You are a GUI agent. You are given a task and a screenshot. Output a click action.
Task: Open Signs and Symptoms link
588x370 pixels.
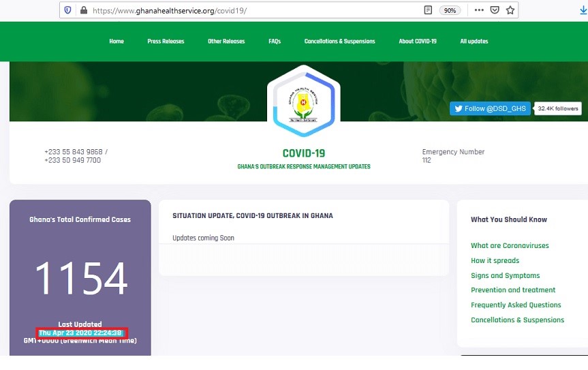505,275
